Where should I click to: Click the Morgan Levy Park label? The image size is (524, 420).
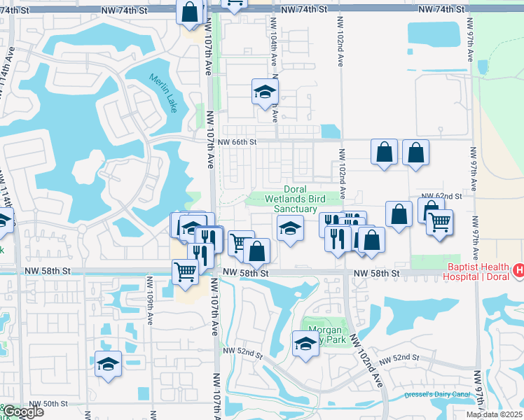[326, 335]
